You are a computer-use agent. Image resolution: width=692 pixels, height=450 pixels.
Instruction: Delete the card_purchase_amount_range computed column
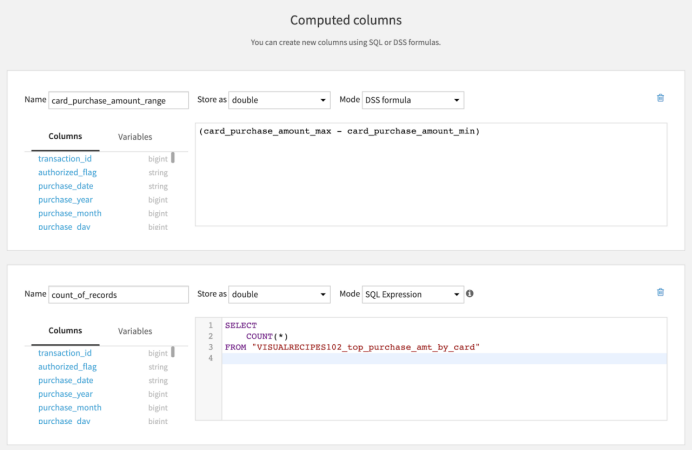pyautogui.click(x=660, y=98)
